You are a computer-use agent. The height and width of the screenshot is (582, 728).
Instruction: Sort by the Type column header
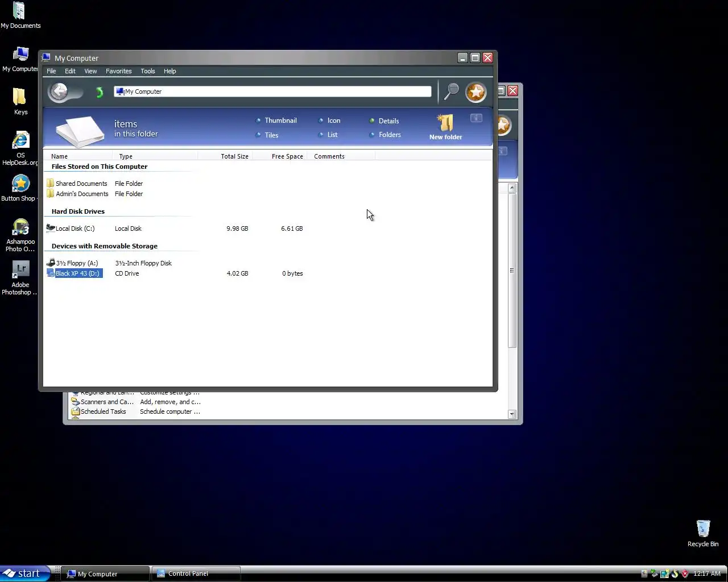point(155,156)
